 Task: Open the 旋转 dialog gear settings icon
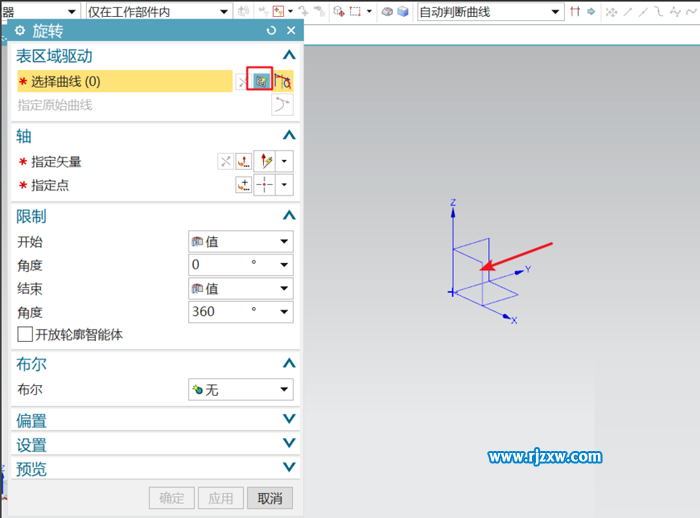pos(20,30)
